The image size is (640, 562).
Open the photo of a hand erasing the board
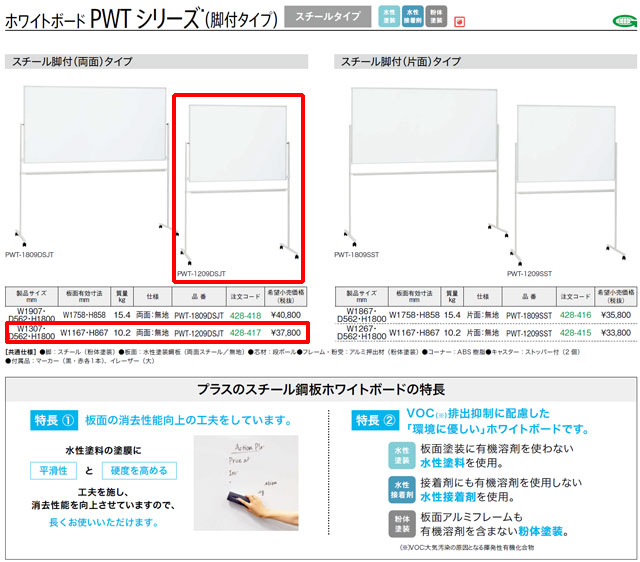[246, 483]
